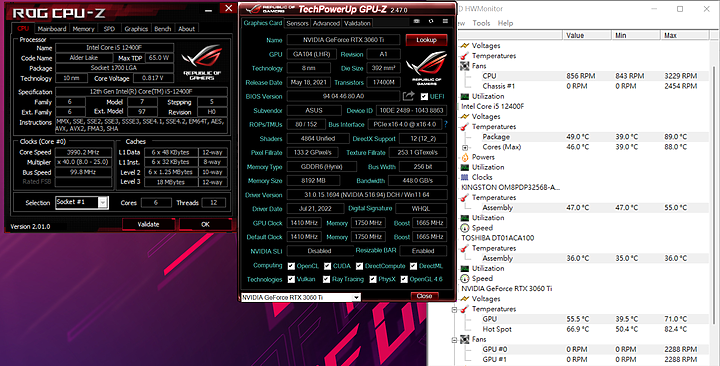Viewport: 720px width, 366px height.
Task: Toggle UEFI checkbox in GPU-Z
Action: tap(424, 96)
